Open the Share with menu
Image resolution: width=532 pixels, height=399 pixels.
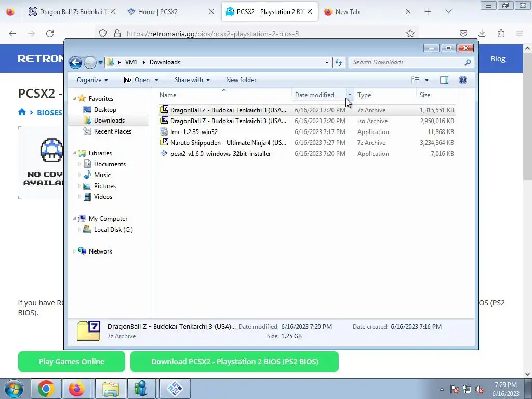pyautogui.click(x=192, y=80)
